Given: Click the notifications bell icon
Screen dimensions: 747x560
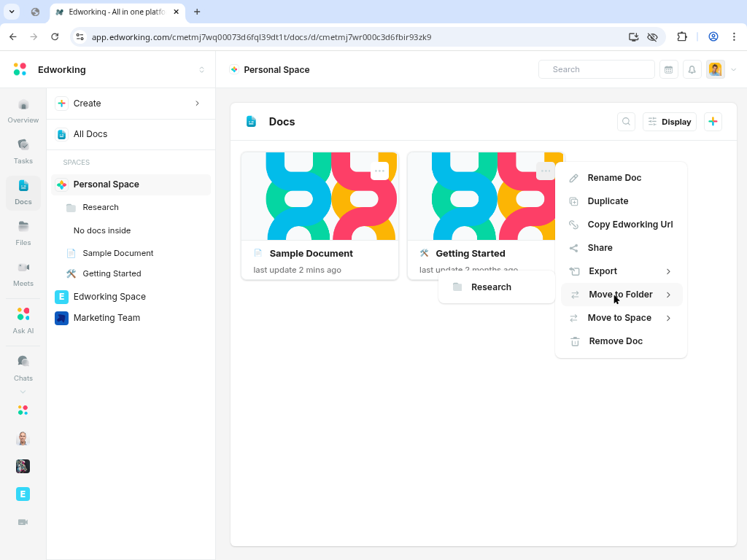Looking at the screenshot, I should [x=692, y=69].
